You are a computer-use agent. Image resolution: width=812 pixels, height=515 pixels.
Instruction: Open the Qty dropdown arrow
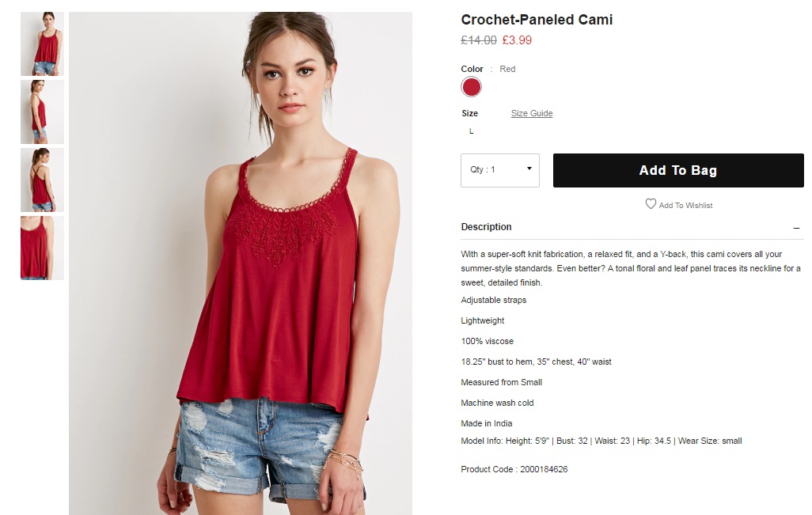529,169
